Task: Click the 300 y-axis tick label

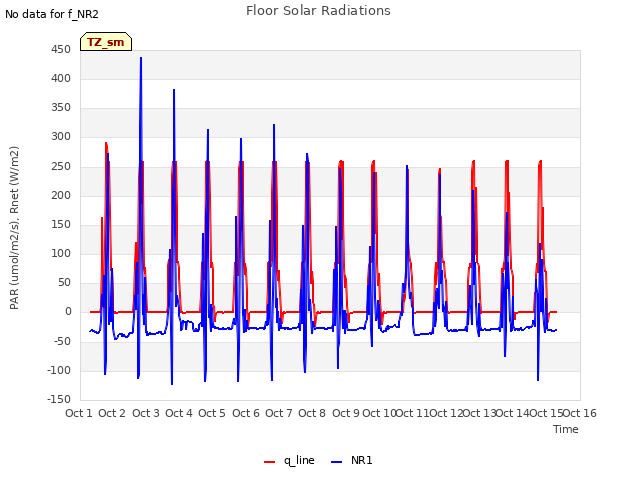Action: click(61, 137)
